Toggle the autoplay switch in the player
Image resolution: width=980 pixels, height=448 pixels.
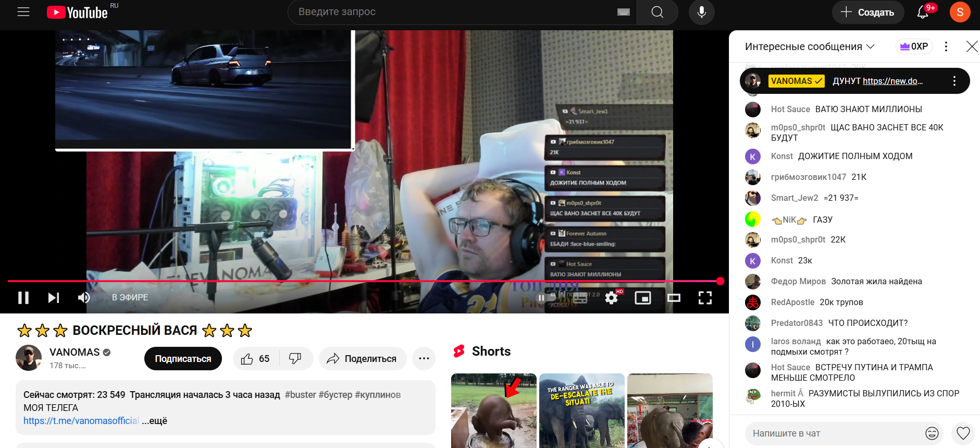pos(547,298)
